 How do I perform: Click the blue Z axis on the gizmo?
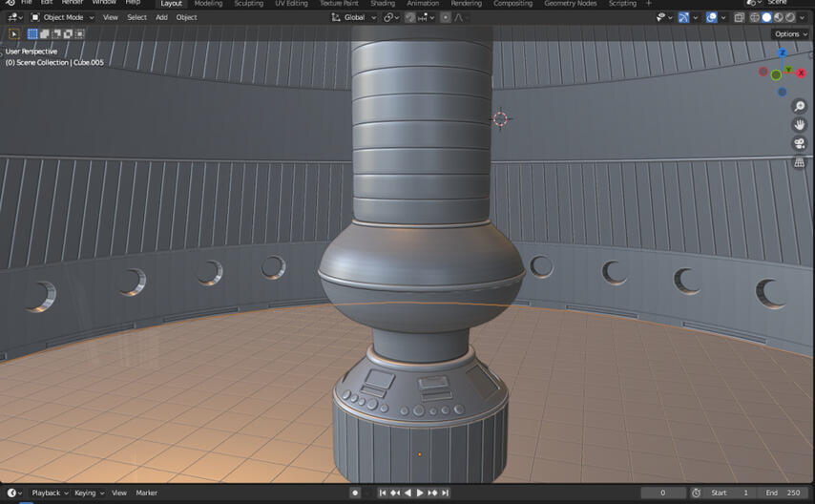(x=783, y=53)
